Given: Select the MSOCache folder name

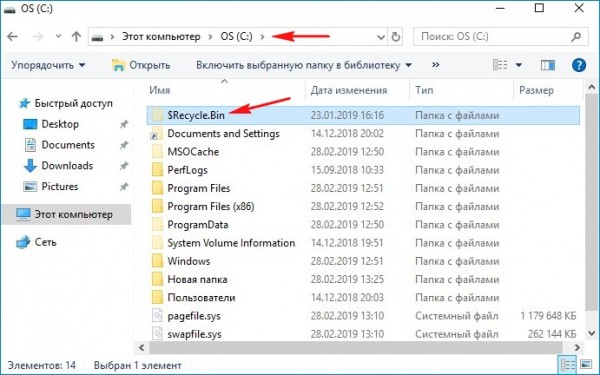Looking at the screenshot, I should coord(193,152).
